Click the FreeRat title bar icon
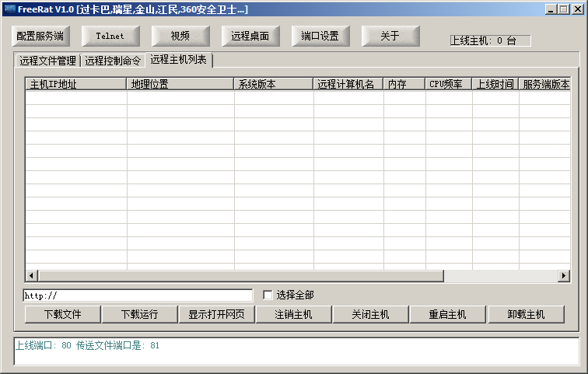The height and width of the screenshot is (374, 588). coord(9,9)
